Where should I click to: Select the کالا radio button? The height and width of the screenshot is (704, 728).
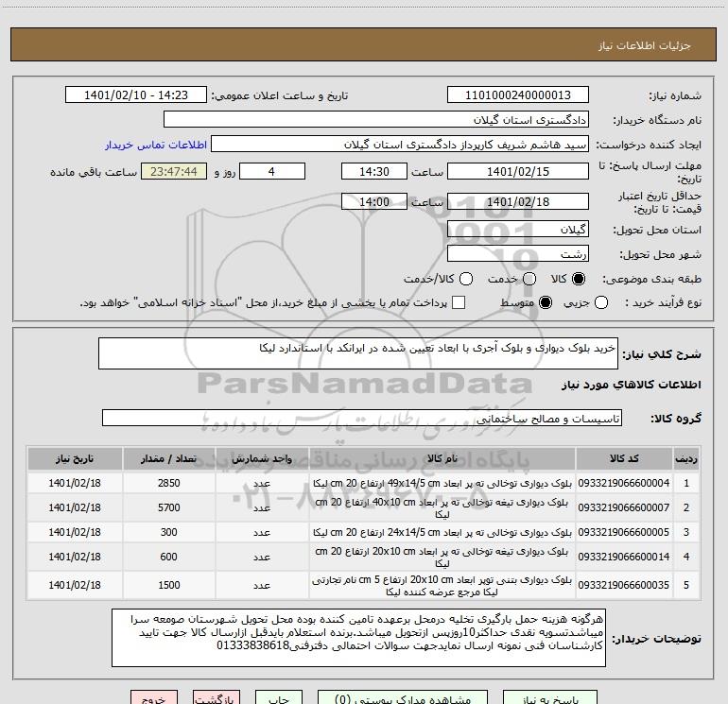pyautogui.click(x=579, y=279)
